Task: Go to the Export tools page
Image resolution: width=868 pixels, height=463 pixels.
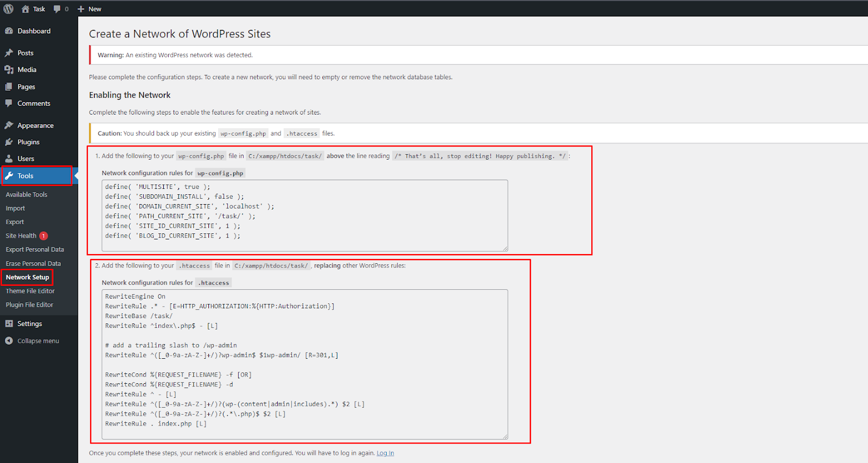Action: pyautogui.click(x=15, y=222)
